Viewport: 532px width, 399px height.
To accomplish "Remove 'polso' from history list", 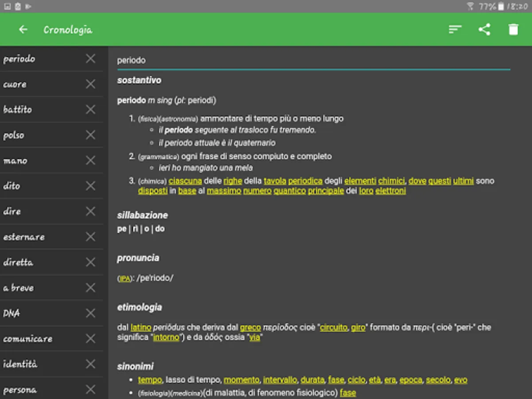I will [x=90, y=135].
